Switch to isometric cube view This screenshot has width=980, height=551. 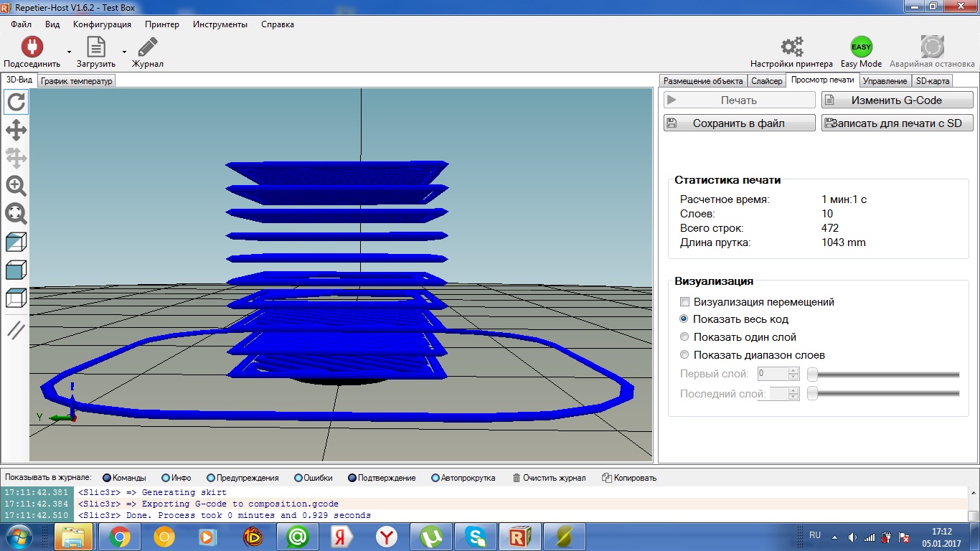tap(16, 242)
